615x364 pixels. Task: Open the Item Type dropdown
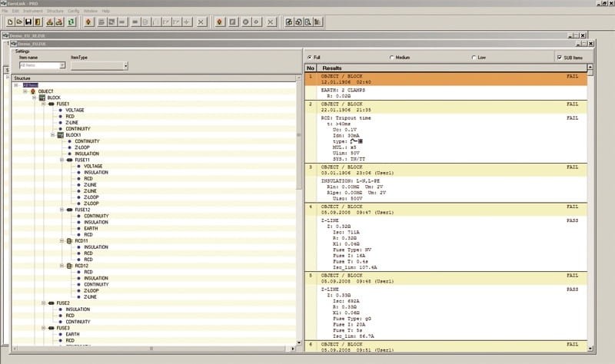click(125, 66)
